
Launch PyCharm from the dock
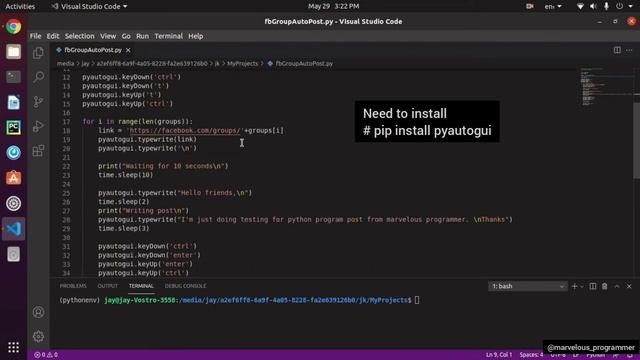pyautogui.click(x=13, y=127)
